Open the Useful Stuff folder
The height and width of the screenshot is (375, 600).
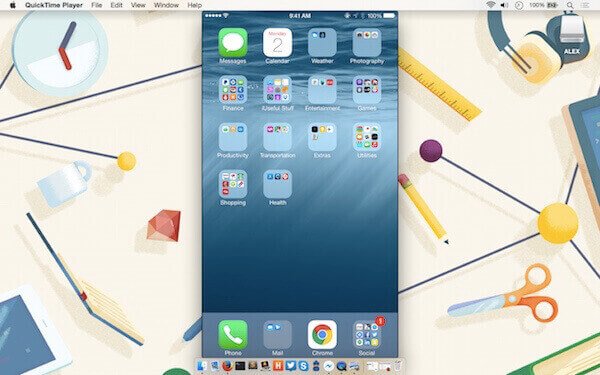(x=277, y=90)
